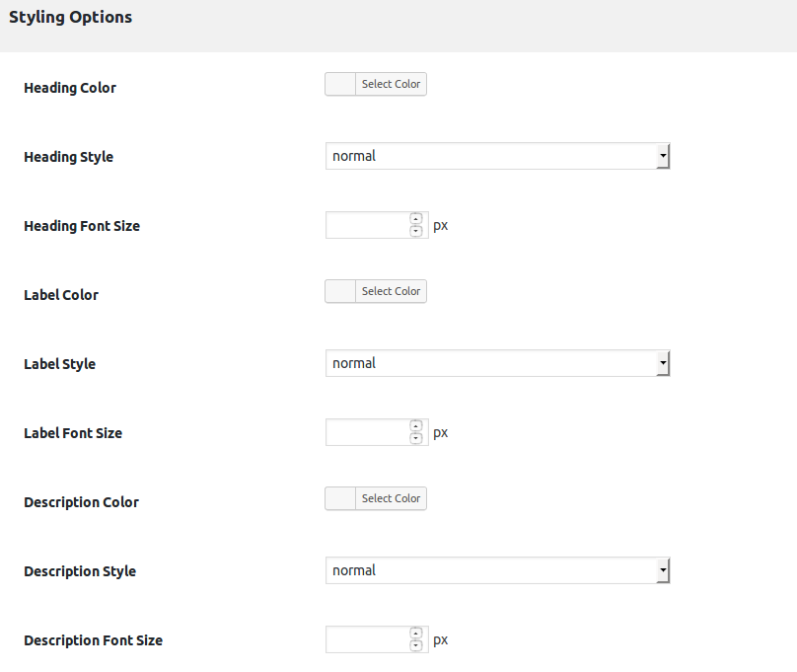The height and width of the screenshot is (672, 797).
Task: Increase Description Font Size with up arrow
Action: (x=416, y=634)
